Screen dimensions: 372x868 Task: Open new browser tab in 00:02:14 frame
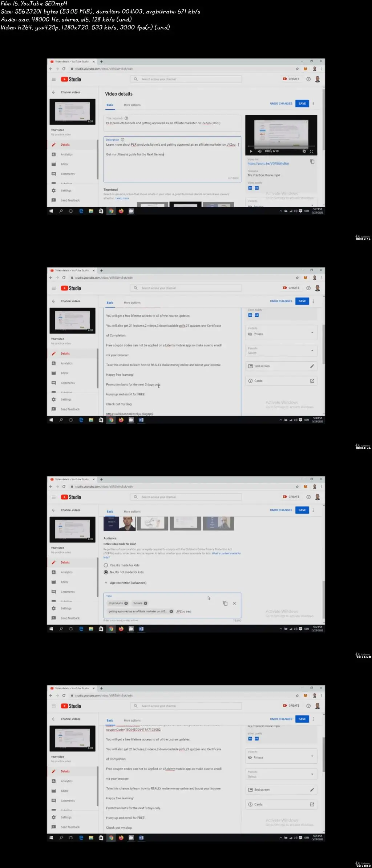point(101,61)
